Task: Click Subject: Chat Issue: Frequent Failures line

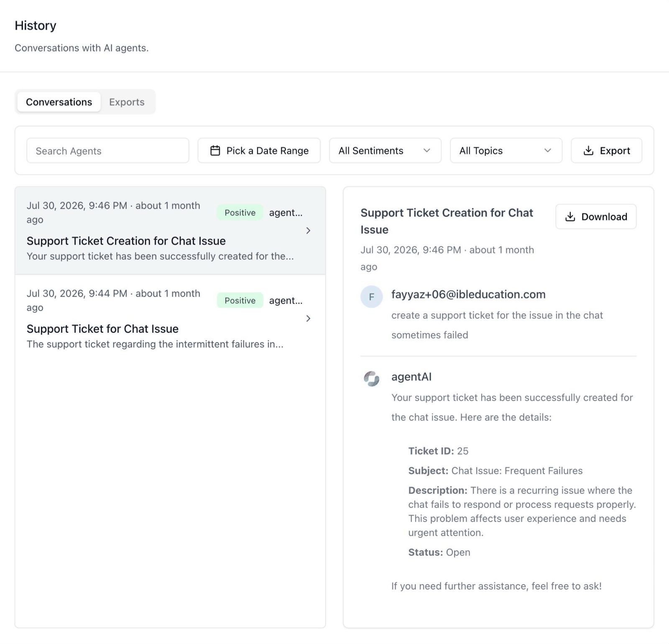Action: [495, 470]
